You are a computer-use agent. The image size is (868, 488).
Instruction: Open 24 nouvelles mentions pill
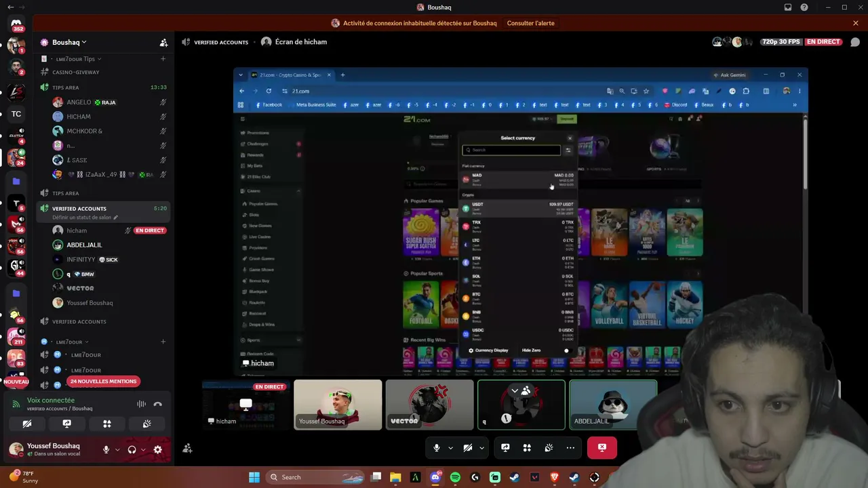pos(103,381)
